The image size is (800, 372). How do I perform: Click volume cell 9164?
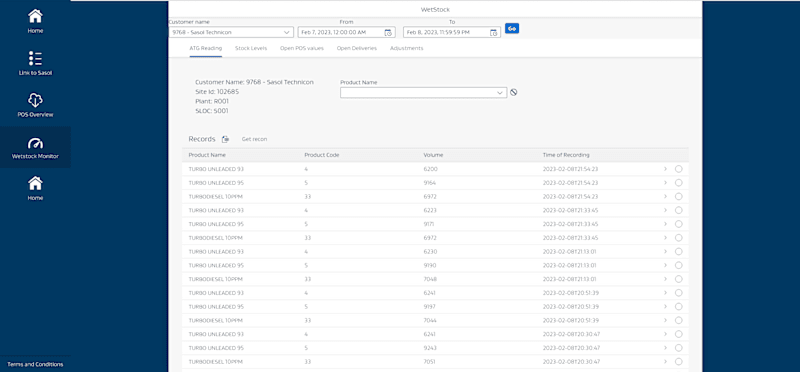point(430,183)
